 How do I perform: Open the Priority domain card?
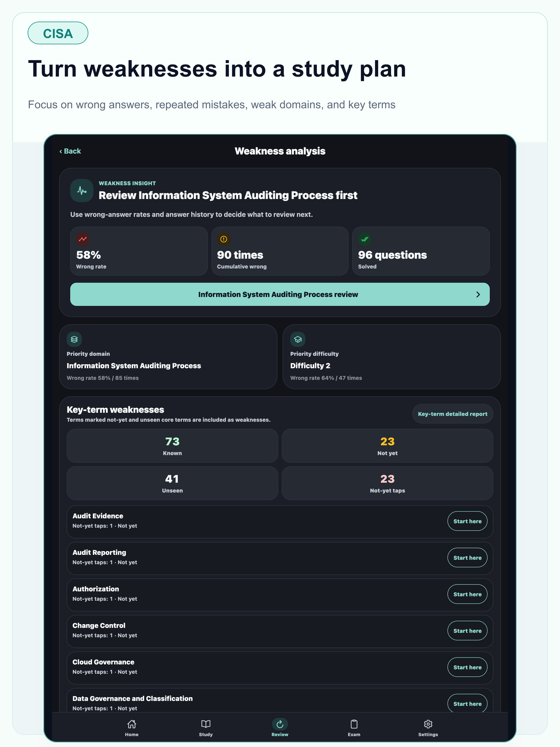168,357
